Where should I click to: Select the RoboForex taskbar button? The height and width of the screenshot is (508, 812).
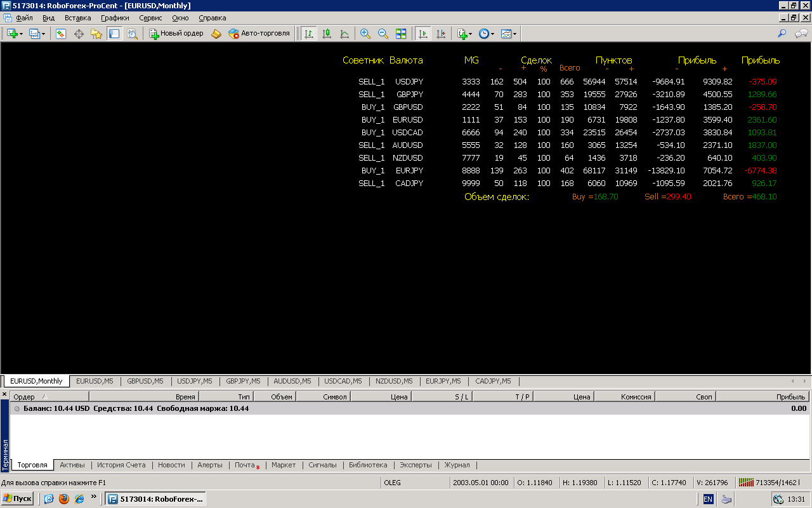[x=155, y=499]
